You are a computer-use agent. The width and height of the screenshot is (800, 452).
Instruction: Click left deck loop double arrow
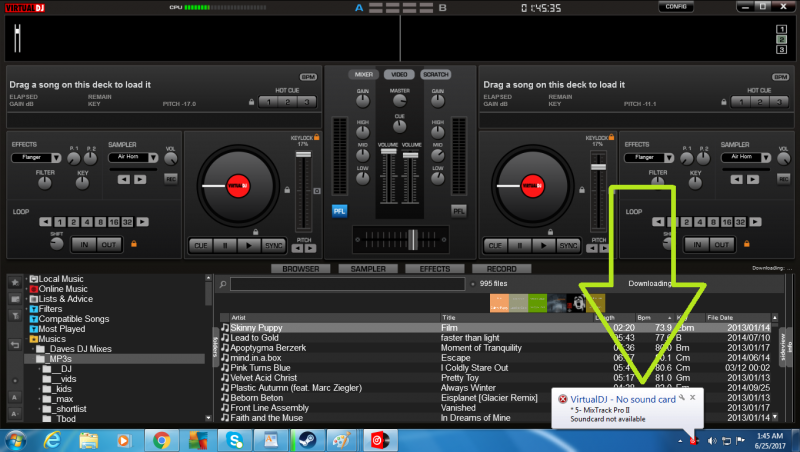click(142, 222)
